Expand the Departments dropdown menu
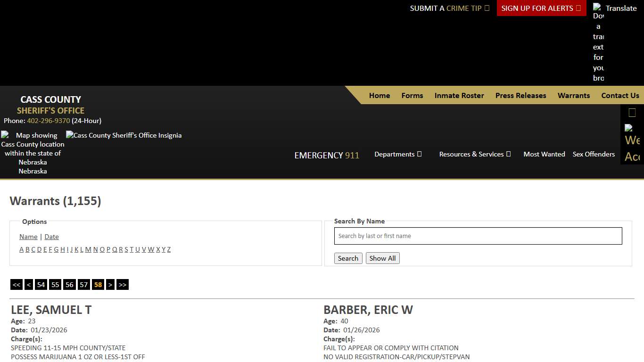This screenshot has height=362, width=644. click(x=398, y=154)
